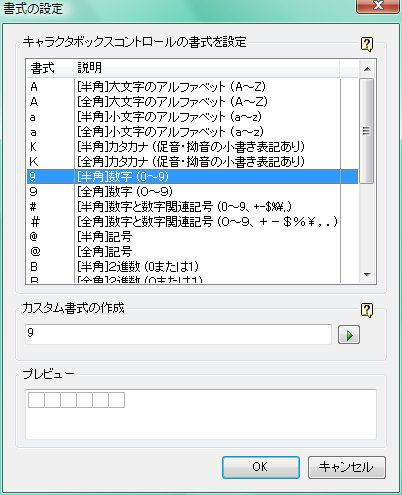402x495 pixels.
Task: Click the scroll up arrow of format list
Action: (x=367, y=69)
